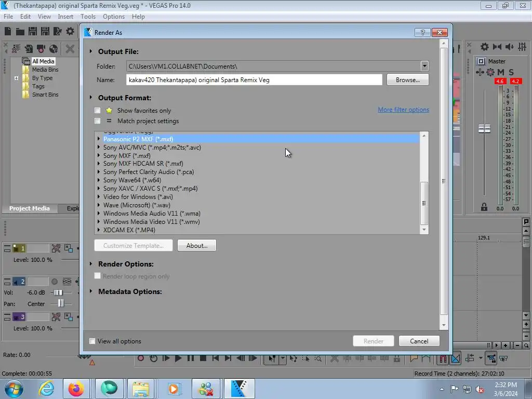Click the Master Solo S button
Viewport: 532px width, 399px height.
tap(511, 72)
